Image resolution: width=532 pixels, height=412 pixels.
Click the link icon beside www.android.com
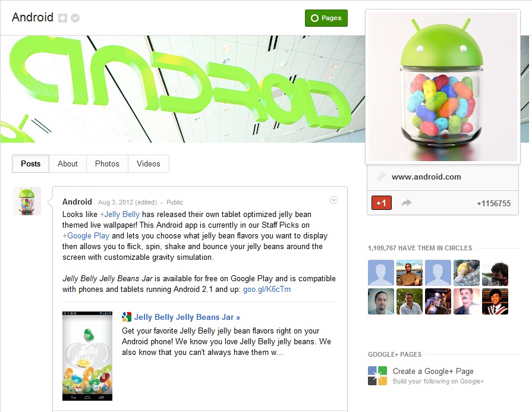pyautogui.click(x=382, y=177)
